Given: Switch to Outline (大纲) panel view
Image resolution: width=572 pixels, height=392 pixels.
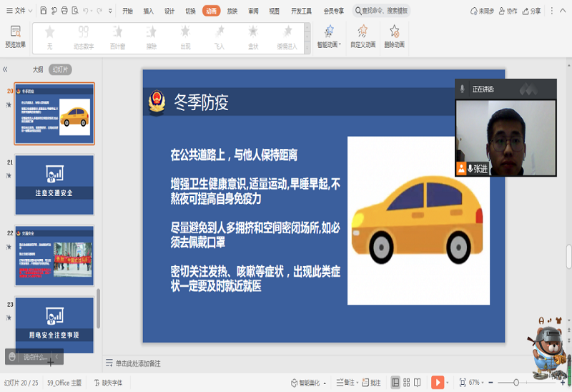Looking at the screenshot, I should (38, 69).
